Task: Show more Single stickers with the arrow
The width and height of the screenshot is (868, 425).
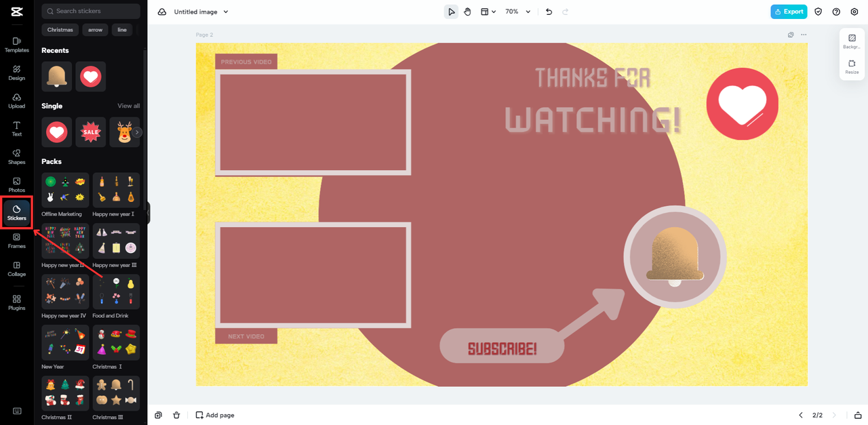Action: coord(137,132)
